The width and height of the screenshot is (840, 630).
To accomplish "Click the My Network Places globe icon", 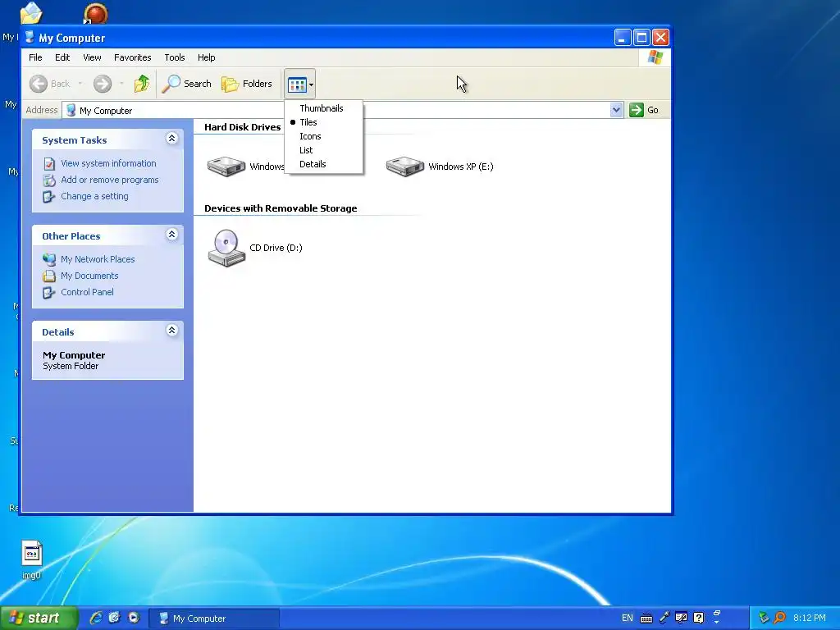I will click(49, 259).
